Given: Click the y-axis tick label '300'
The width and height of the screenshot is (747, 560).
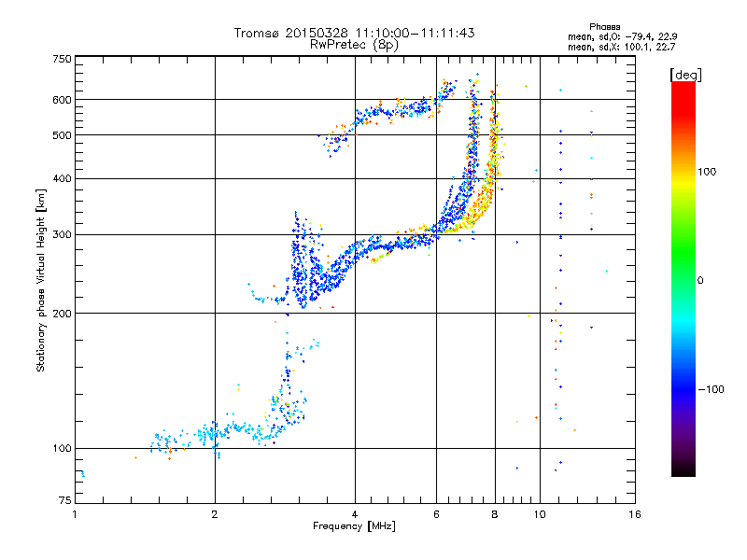Looking at the screenshot, I should click(x=62, y=235).
